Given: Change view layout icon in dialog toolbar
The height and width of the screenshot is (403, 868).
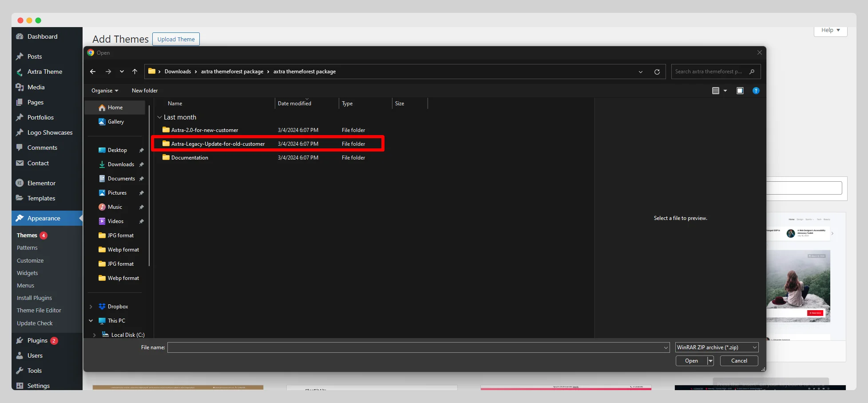Looking at the screenshot, I should [x=716, y=91].
